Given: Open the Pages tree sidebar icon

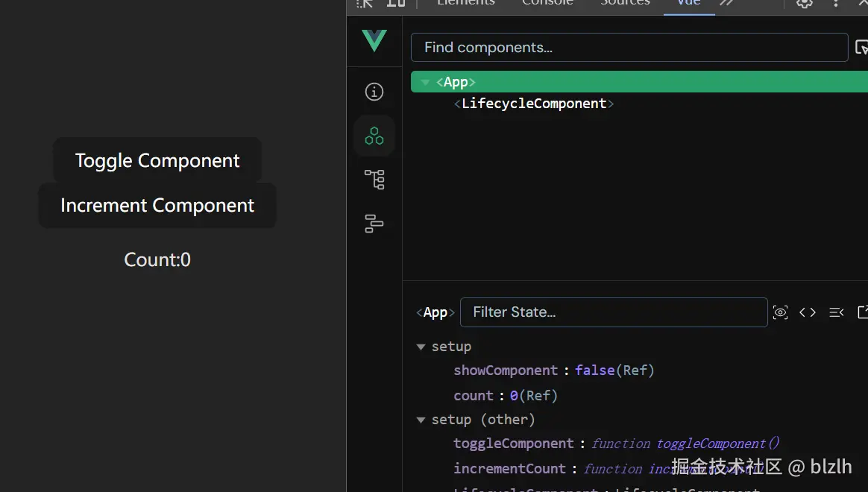Looking at the screenshot, I should point(374,179).
